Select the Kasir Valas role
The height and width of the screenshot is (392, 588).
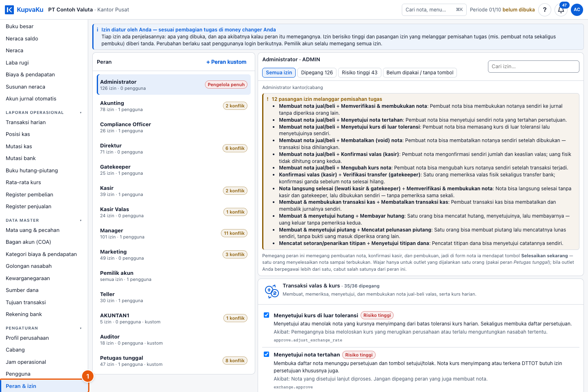(x=174, y=212)
